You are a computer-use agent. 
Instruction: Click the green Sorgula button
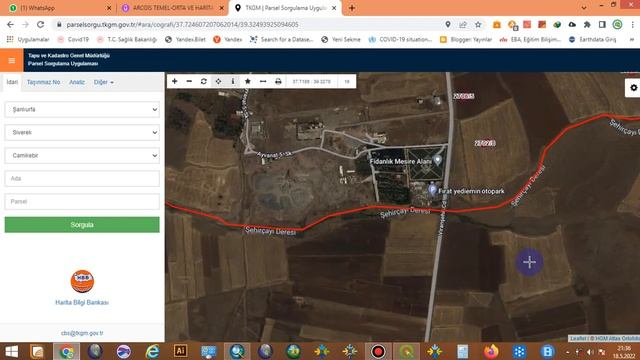pyautogui.click(x=82, y=224)
